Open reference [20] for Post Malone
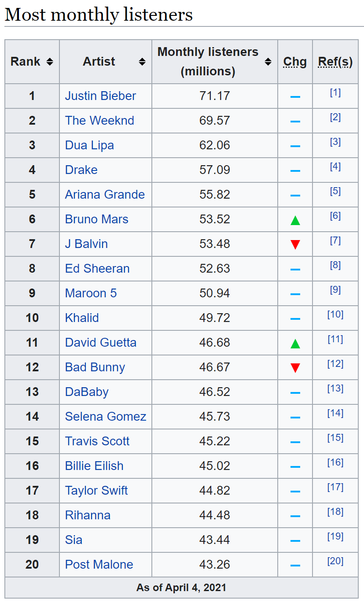This screenshot has height=603, width=364. pos(335,561)
